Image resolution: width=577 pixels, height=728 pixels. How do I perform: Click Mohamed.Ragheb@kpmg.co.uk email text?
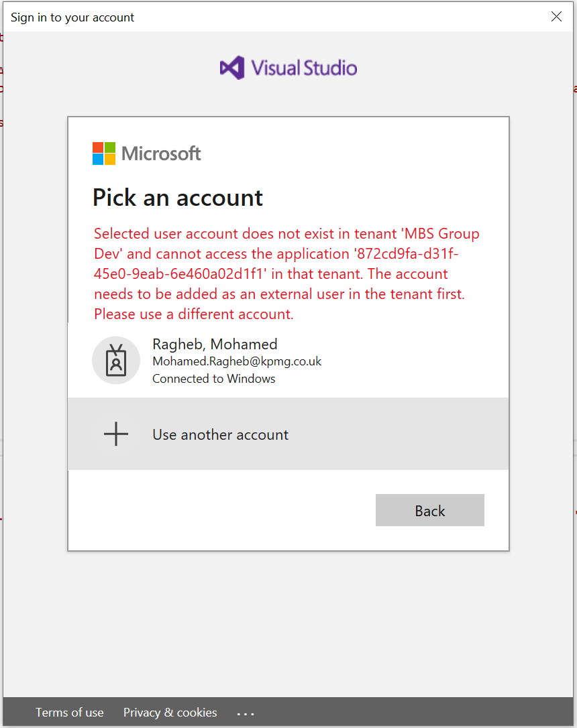pyautogui.click(x=237, y=361)
